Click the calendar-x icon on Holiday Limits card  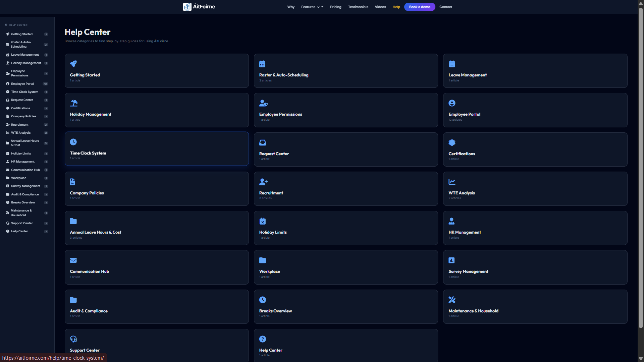(x=262, y=221)
